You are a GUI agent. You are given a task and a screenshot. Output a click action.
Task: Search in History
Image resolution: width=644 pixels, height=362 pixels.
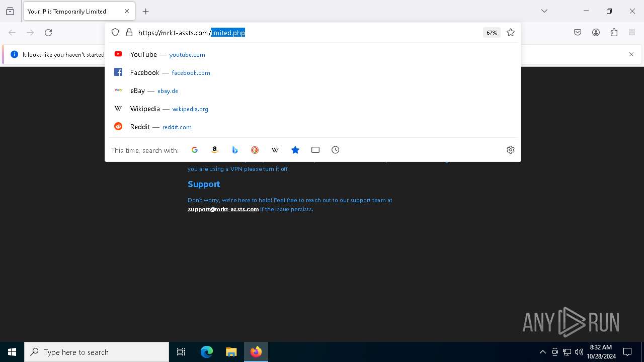pos(336,150)
